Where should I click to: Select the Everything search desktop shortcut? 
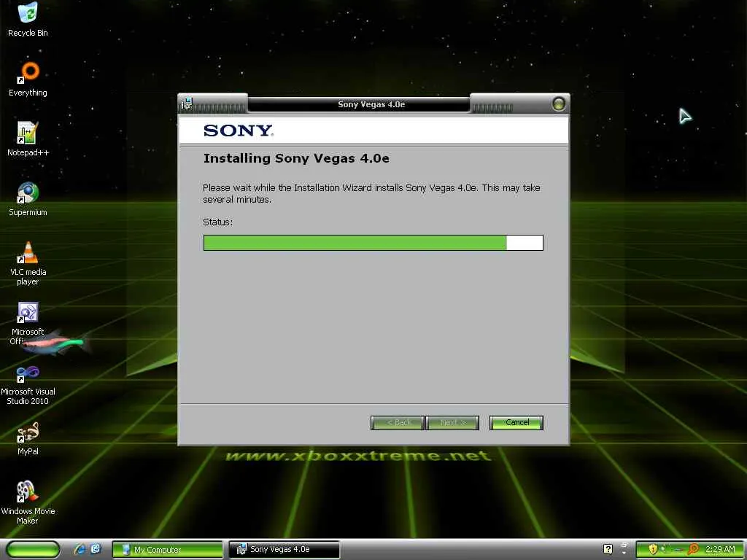coord(28,79)
